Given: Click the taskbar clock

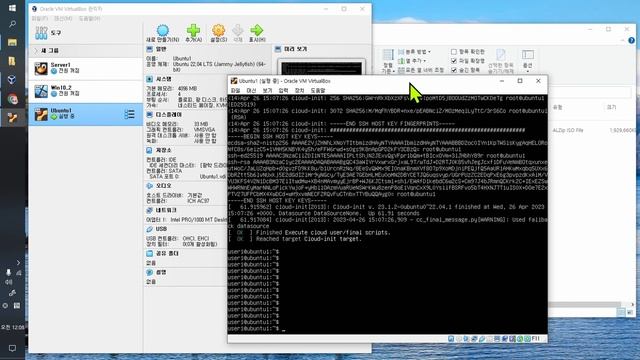Looking at the screenshot, I should click(12, 327).
